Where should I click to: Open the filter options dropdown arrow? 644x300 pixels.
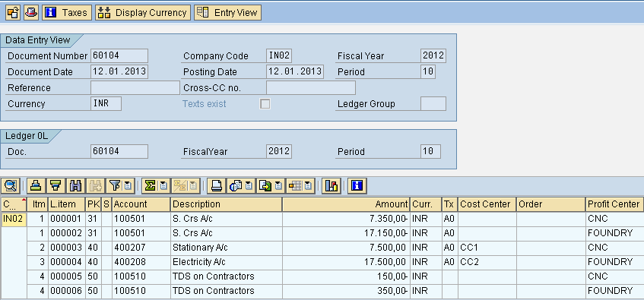coord(128,186)
